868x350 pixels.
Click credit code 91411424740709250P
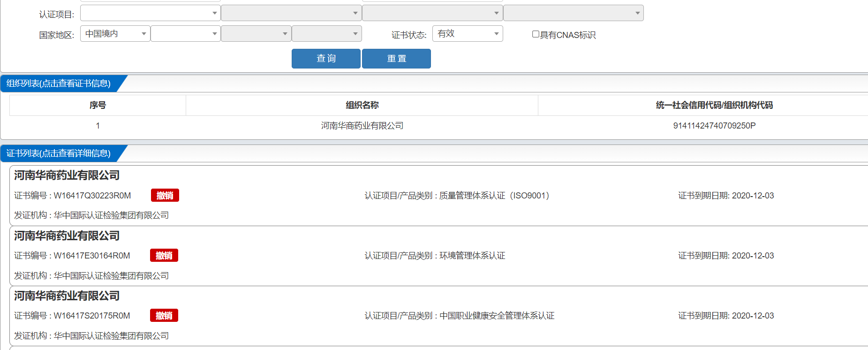(x=714, y=126)
